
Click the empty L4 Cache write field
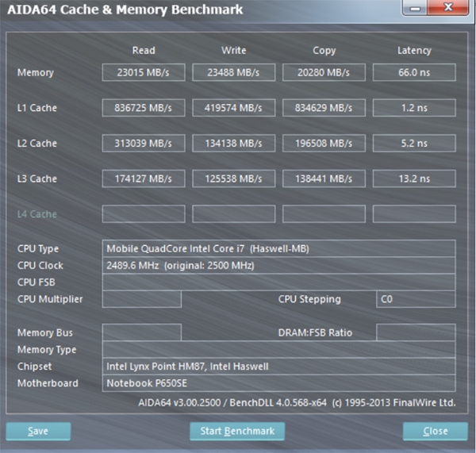[x=234, y=213]
